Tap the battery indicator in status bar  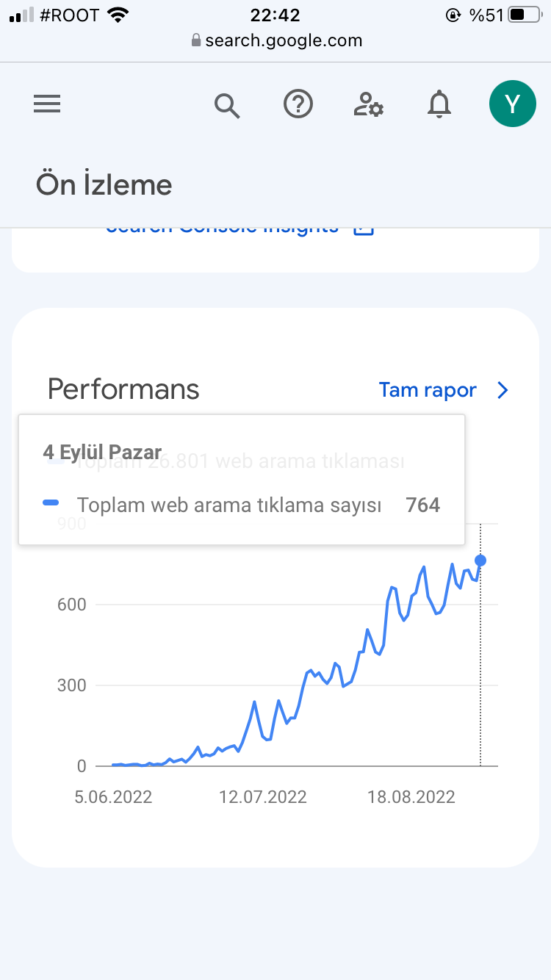(x=525, y=15)
